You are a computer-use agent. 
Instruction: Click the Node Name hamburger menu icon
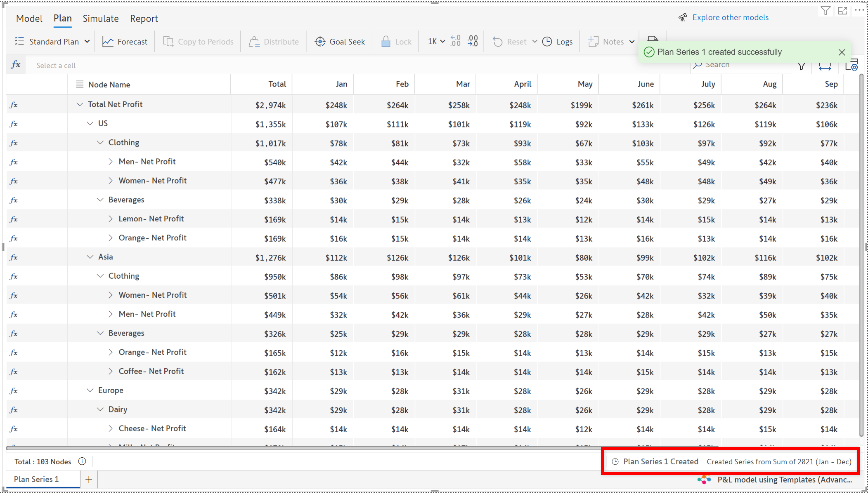point(80,84)
